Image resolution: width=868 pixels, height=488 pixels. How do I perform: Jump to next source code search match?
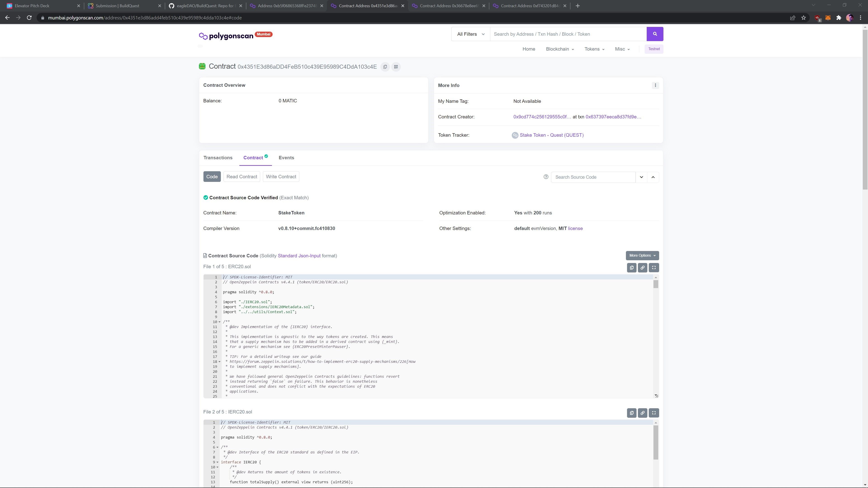pyautogui.click(x=641, y=177)
